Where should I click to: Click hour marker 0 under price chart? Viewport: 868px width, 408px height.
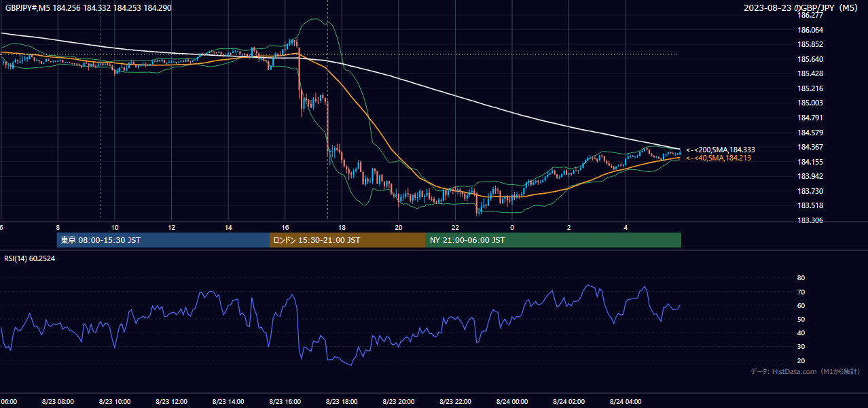point(512,227)
